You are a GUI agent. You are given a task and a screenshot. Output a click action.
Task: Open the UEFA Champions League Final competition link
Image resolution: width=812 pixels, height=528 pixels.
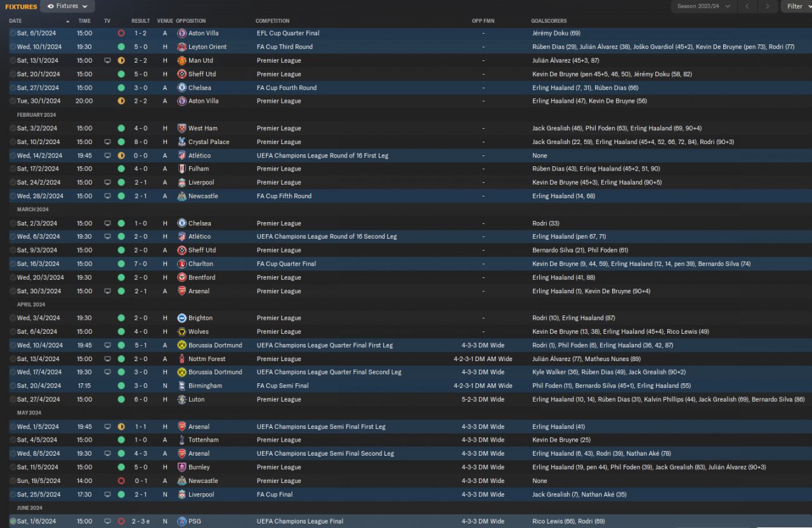coord(300,522)
